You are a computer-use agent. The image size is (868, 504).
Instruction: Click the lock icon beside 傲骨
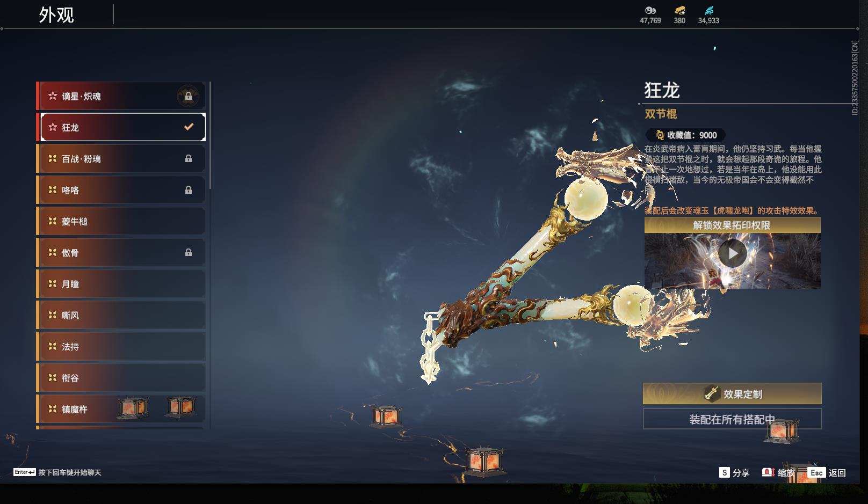(188, 252)
